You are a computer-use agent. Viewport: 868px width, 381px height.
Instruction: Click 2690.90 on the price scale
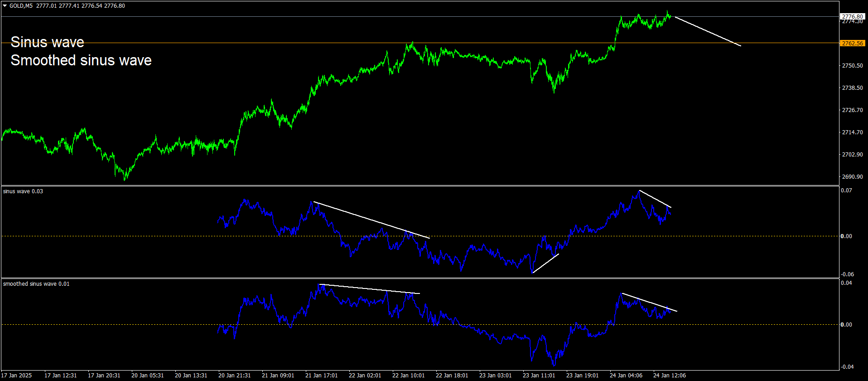point(852,177)
